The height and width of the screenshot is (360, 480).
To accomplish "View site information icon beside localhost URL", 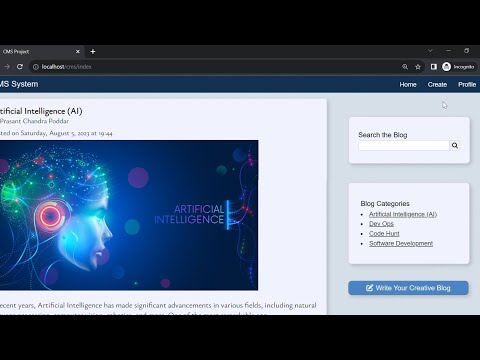I will click(36, 67).
